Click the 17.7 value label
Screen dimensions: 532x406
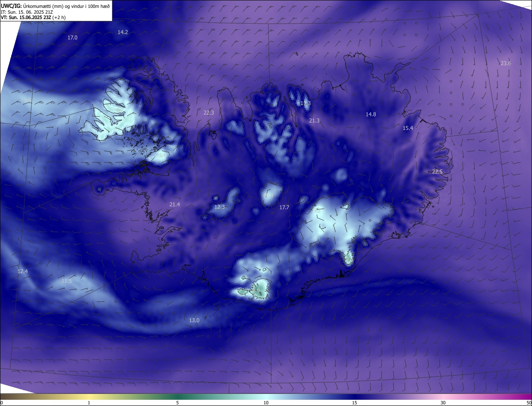[x=284, y=207]
